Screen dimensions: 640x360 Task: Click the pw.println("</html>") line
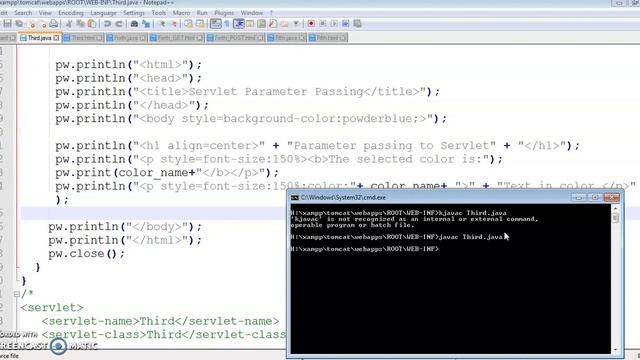125,240
